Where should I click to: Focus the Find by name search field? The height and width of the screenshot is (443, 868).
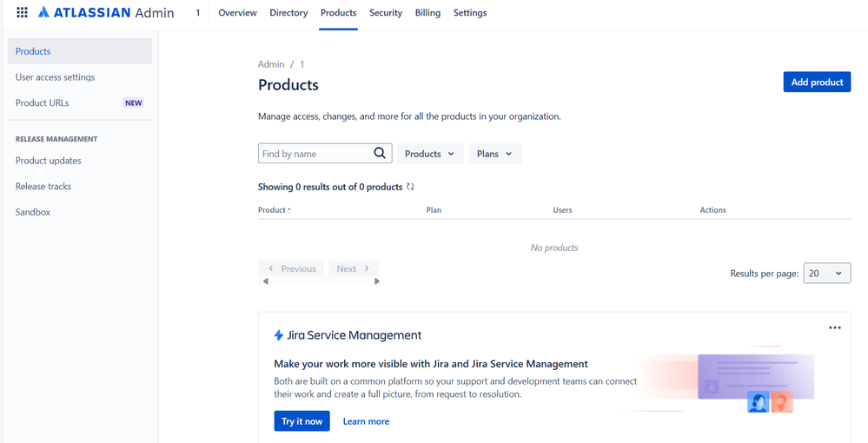[325, 154]
